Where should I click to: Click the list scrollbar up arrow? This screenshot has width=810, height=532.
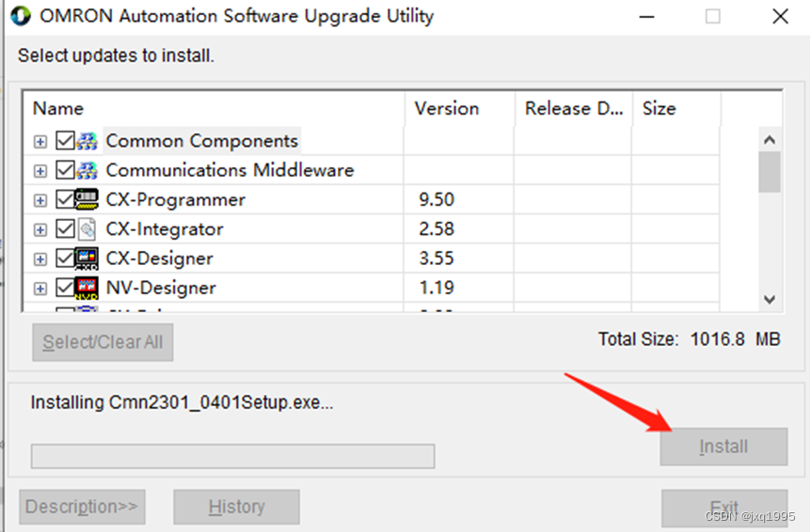[x=770, y=140]
